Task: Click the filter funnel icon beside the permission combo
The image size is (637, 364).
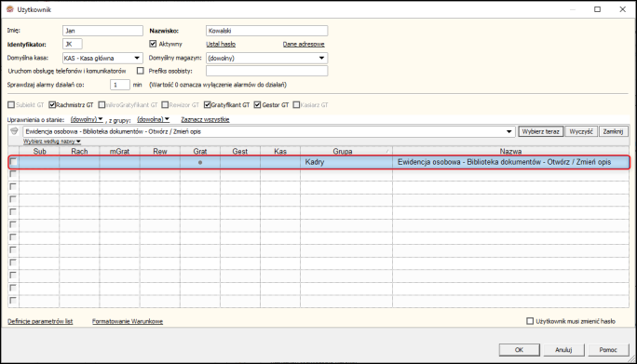Action: pos(15,131)
